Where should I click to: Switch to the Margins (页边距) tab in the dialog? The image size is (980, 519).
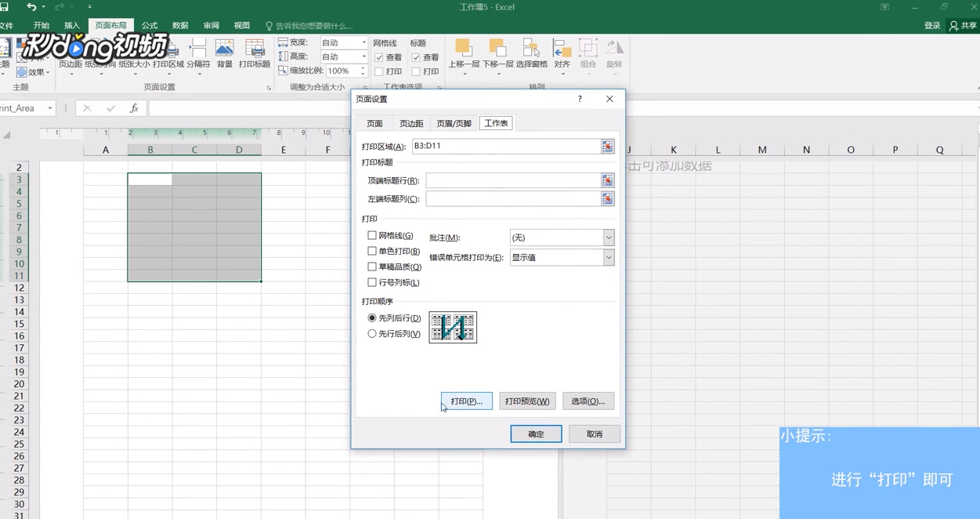411,124
